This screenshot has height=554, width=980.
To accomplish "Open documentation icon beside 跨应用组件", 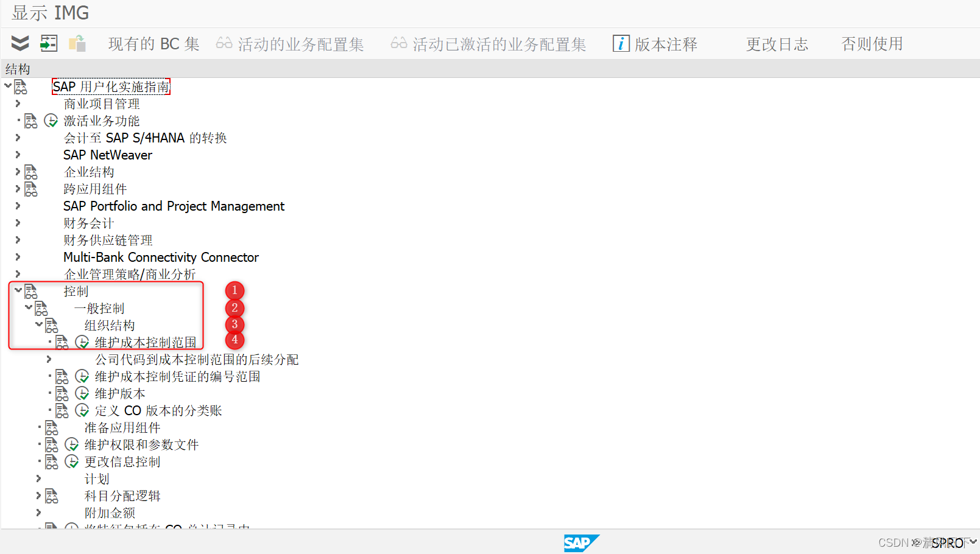I will coord(31,189).
